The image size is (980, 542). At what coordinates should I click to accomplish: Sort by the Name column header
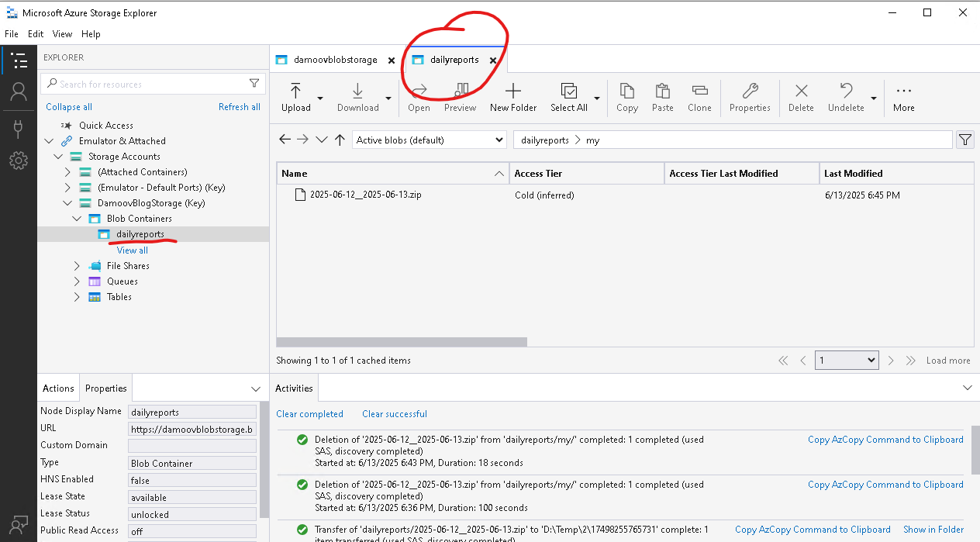click(x=392, y=174)
